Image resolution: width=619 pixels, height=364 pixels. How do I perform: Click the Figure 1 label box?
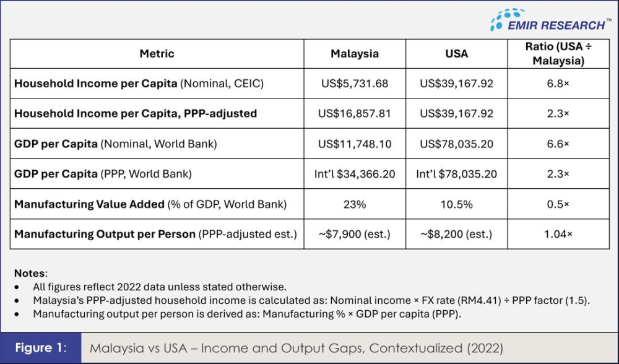[40, 348]
